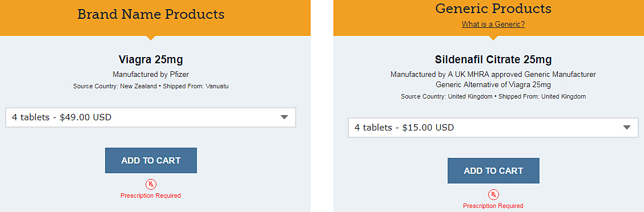644x212 pixels.
Task: Select the Generic Products header
Action: (493, 8)
